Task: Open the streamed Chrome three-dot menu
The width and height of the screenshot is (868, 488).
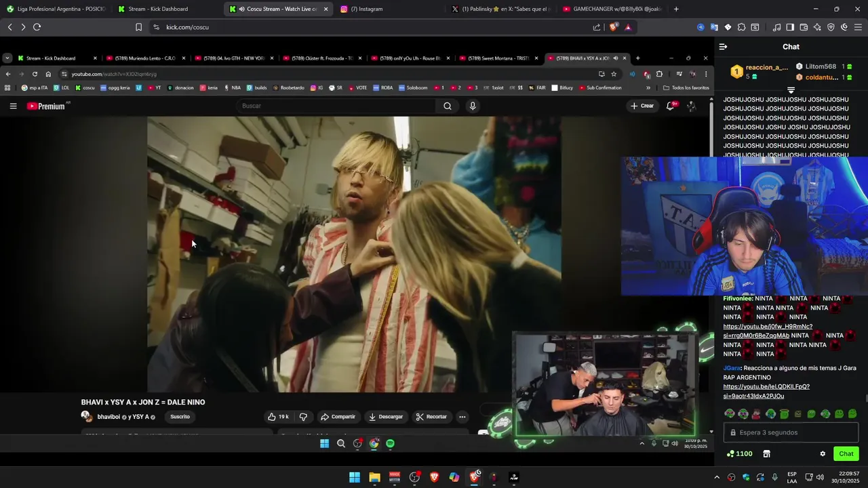Action: pyautogui.click(x=706, y=74)
